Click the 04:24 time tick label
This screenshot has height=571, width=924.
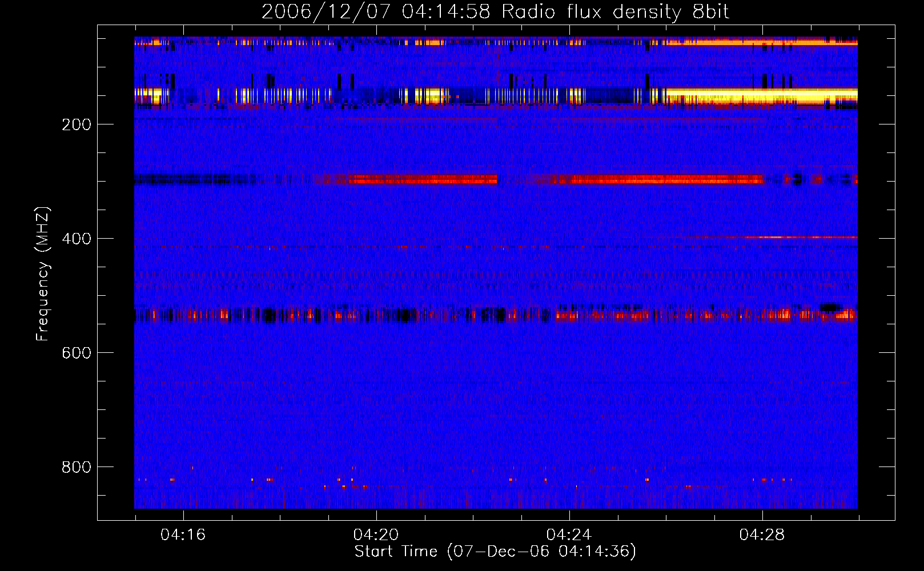(x=569, y=535)
